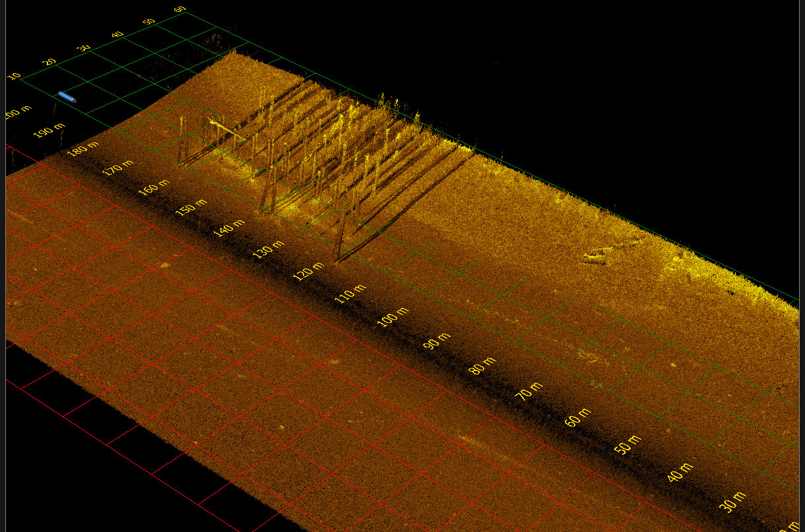The height and width of the screenshot is (532, 805).
Task: Pick the leftmost standing piling in the sonar image
Action: click(x=181, y=140)
